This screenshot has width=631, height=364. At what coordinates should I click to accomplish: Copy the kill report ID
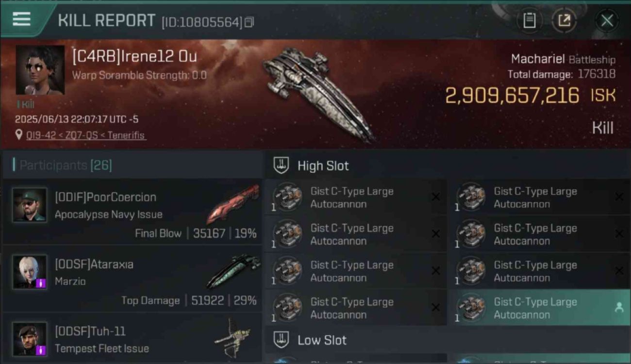[249, 22]
